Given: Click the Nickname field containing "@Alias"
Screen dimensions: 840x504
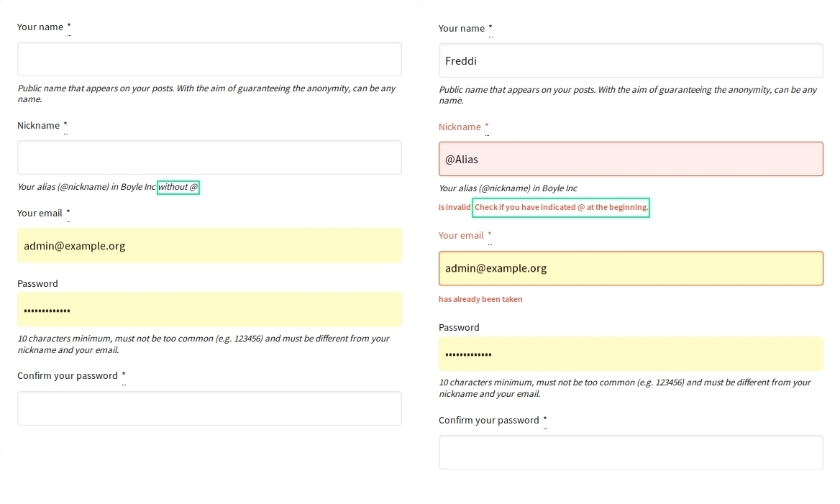Looking at the screenshot, I should 630,159.
